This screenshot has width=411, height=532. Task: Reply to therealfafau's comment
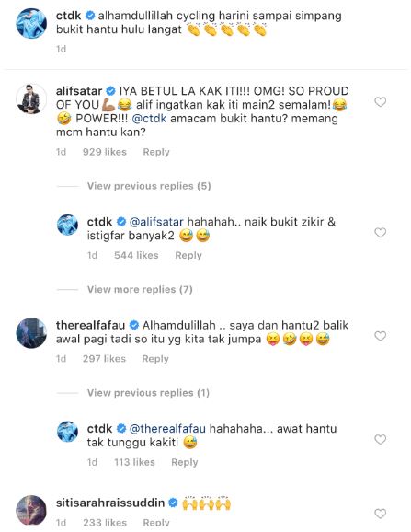click(x=155, y=359)
